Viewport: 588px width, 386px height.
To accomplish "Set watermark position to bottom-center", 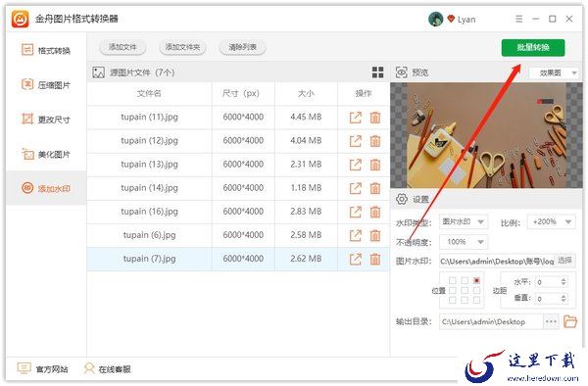I will pos(465,300).
